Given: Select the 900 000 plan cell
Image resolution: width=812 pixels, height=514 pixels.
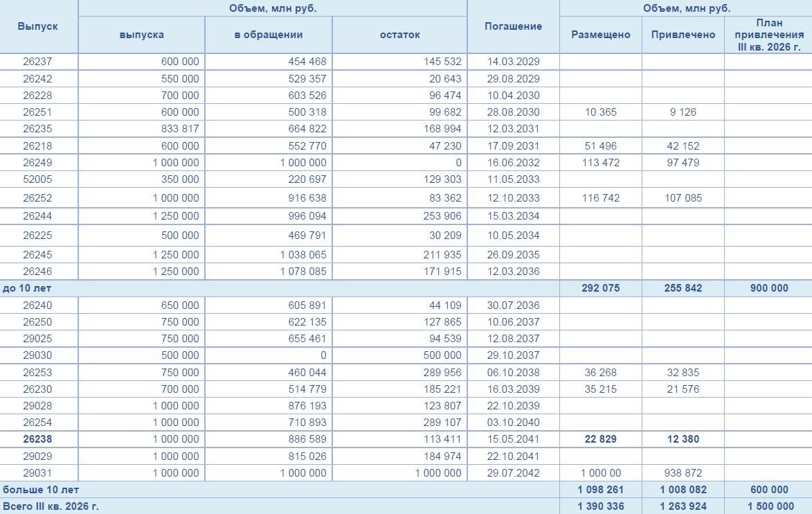Looking at the screenshot, I should pos(769,288).
